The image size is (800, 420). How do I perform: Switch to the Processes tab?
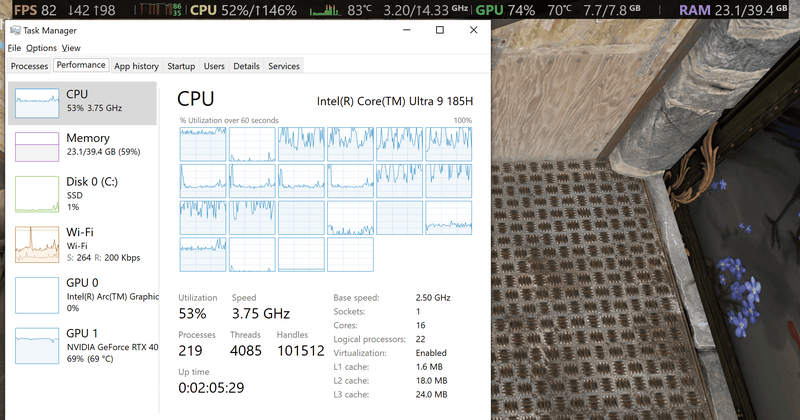29,66
